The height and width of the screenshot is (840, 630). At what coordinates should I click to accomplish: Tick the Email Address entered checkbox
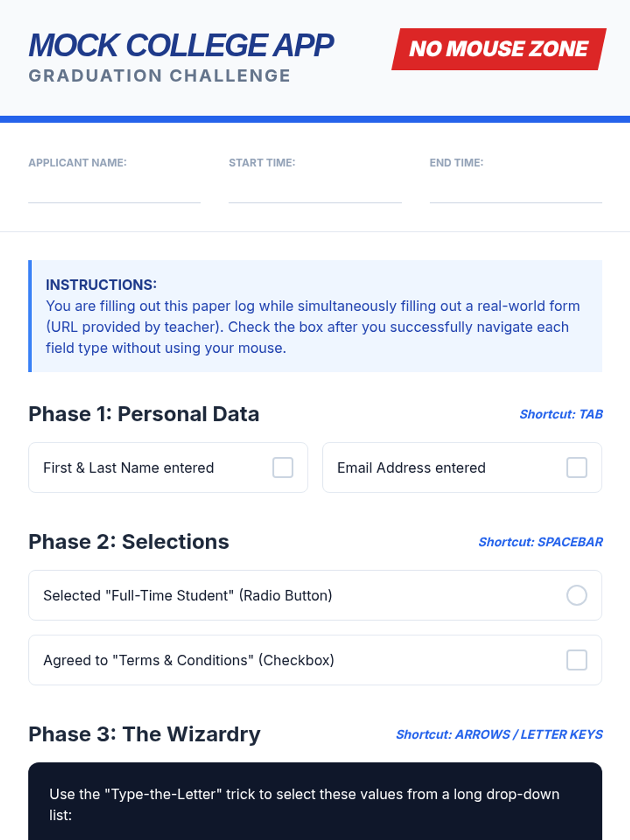coord(576,467)
